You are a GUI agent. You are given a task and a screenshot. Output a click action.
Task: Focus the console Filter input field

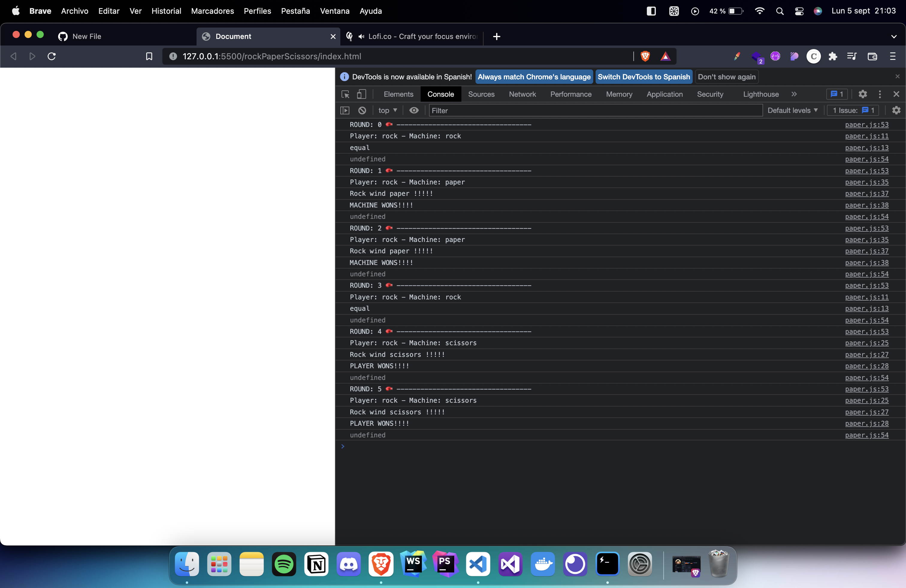point(595,110)
